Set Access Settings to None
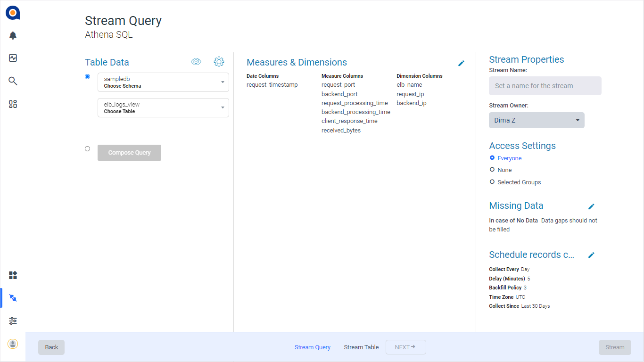Image resolution: width=644 pixels, height=362 pixels. coord(492,170)
